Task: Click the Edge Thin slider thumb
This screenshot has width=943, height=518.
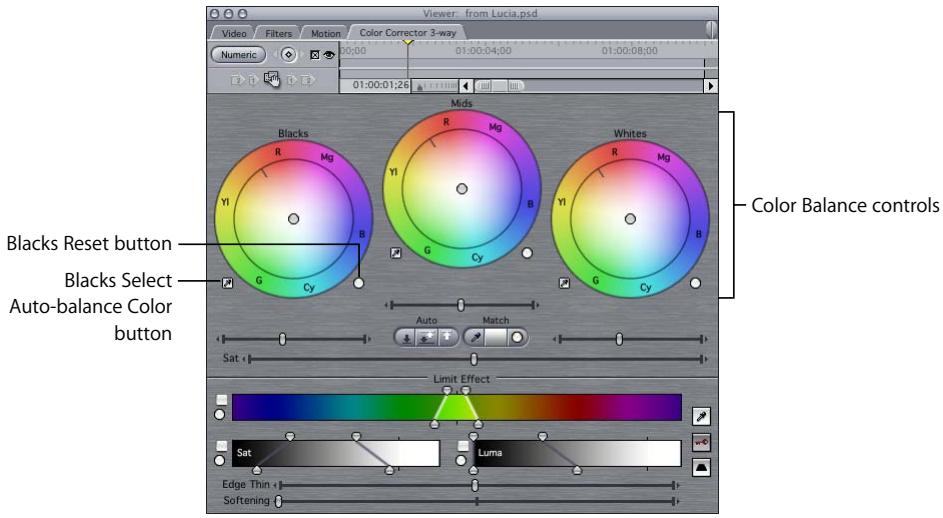Action: (x=475, y=485)
